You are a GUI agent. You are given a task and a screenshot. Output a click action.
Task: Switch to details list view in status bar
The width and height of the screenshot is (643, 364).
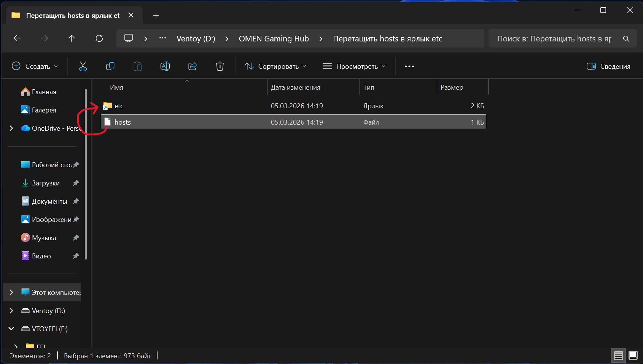tap(619, 355)
